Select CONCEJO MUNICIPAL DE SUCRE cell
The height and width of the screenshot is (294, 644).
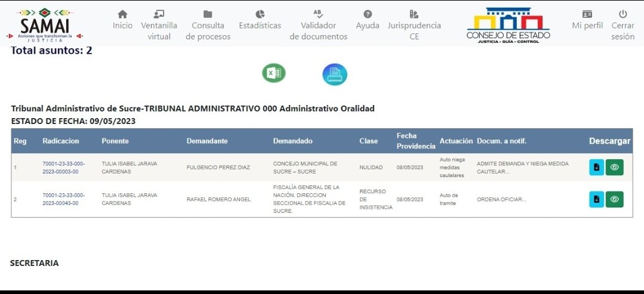click(305, 168)
